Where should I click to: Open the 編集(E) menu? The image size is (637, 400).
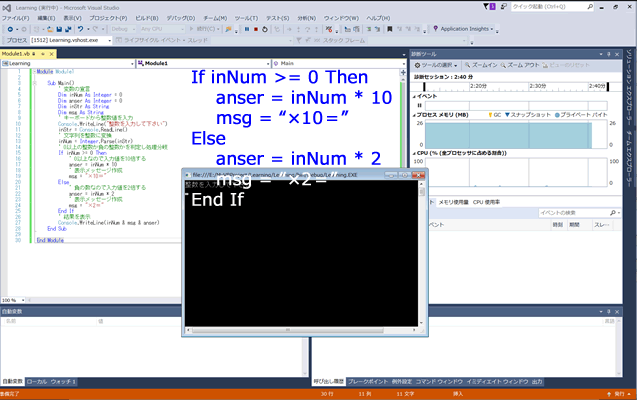coord(46,18)
